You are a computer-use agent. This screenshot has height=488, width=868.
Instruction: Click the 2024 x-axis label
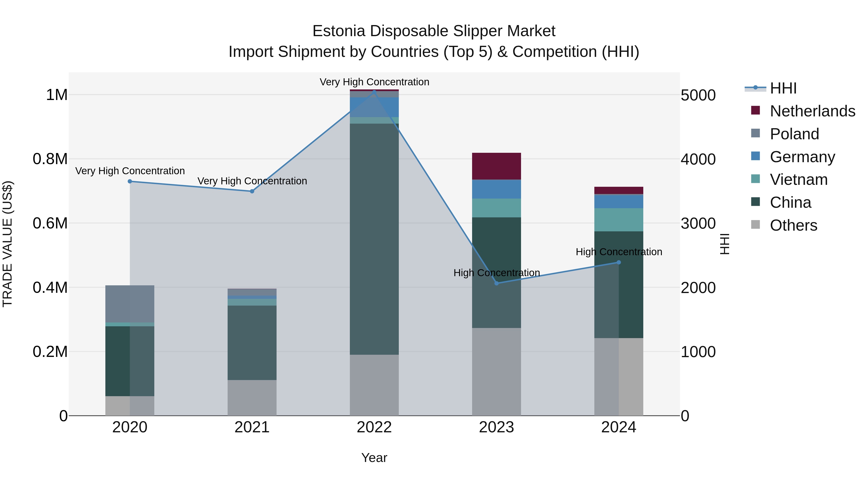pyautogui.click(x=619, y=427)
